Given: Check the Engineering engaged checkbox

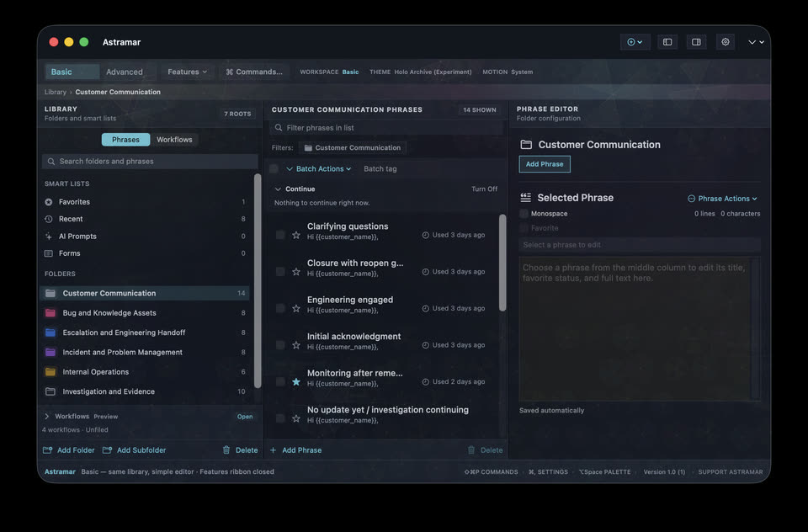Looking at the screenshot, I should (x=280, y=308).
